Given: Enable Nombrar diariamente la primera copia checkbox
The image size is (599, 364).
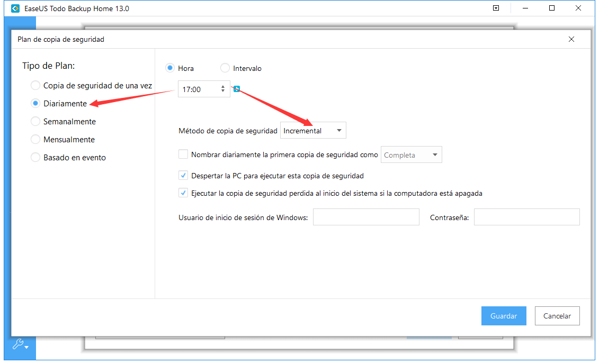Looking at the screenshot, I should coord(183,154).
